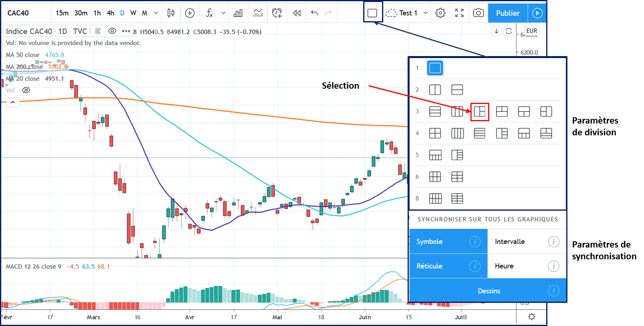Open the Test 1 layout dropdown
Viewport: 644px width, 326px height.
coord(425,13)
